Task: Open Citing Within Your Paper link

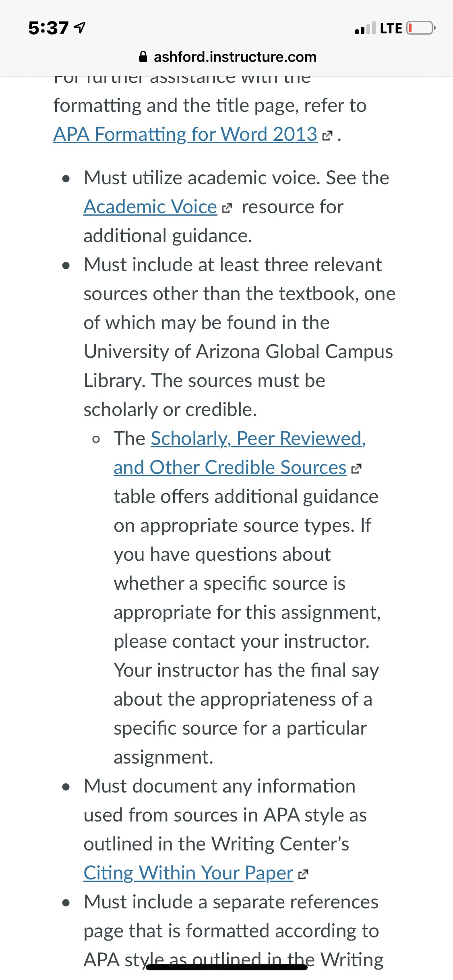Action: [188, 873]
